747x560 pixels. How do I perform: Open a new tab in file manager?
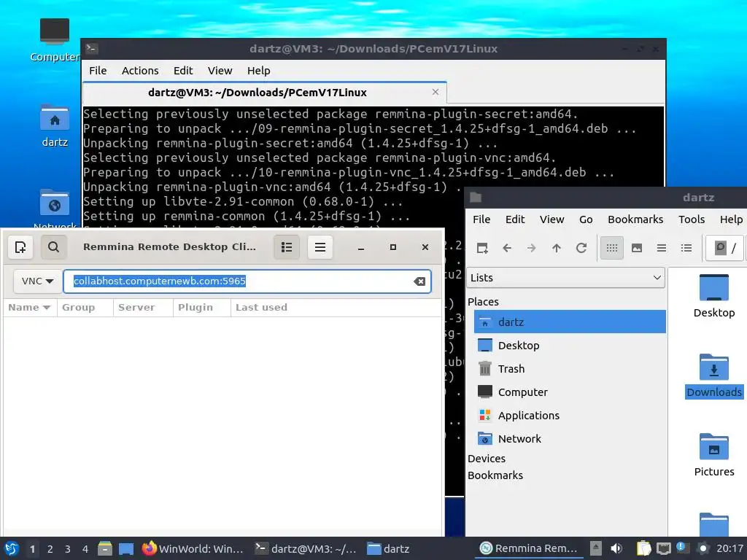[x=482, y=248]
